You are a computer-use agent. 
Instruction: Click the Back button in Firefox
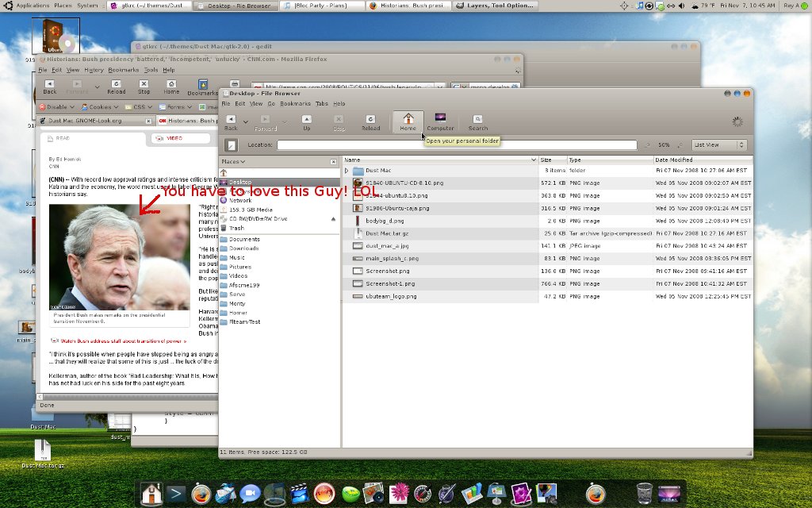[50, 87]
